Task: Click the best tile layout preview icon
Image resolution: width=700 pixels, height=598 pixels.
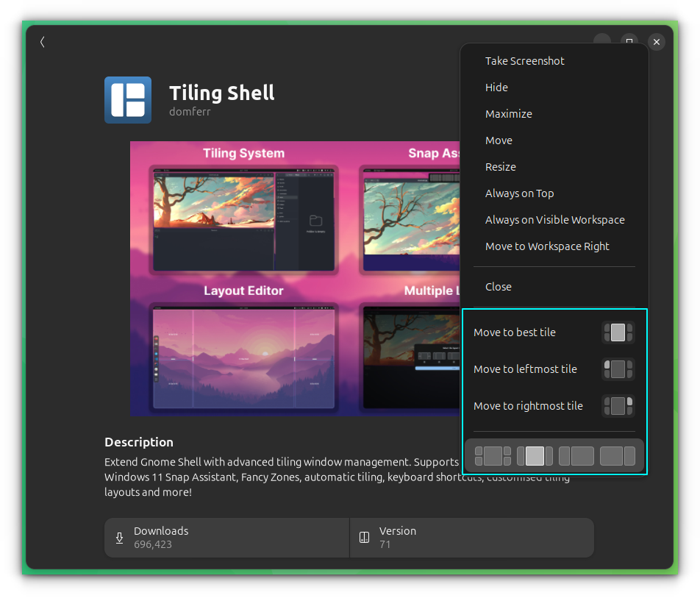Action: click(x=618, y=332)
